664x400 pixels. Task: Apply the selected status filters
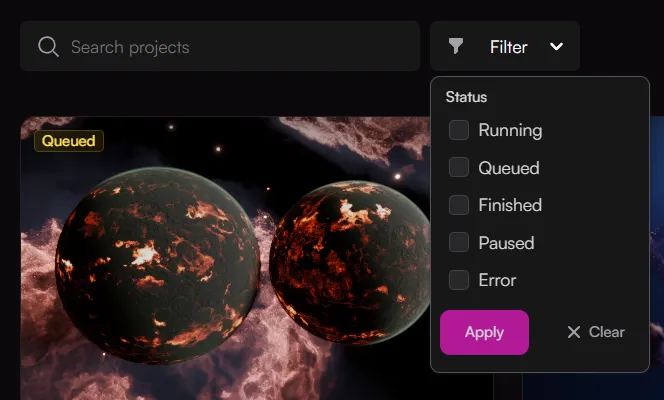click(484, 332)
